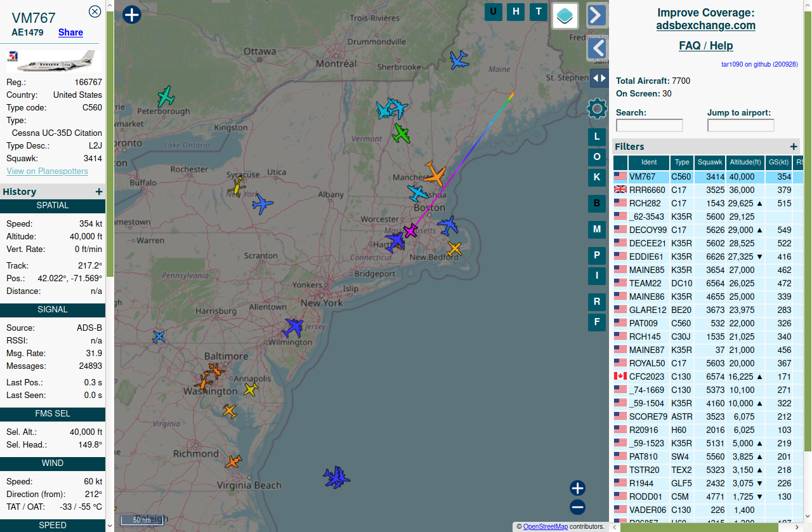Select the green plane over Vermont
812x532 pixels.
coord(401,133)
